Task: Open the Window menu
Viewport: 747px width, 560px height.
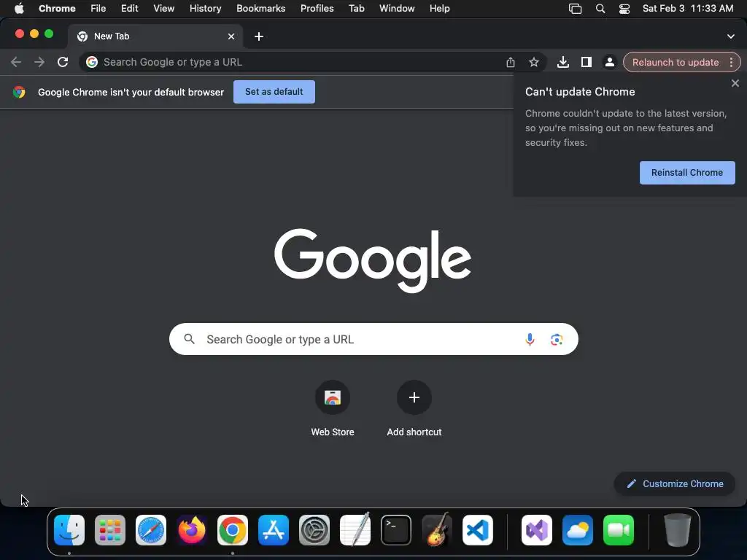Action: (397, 8)
